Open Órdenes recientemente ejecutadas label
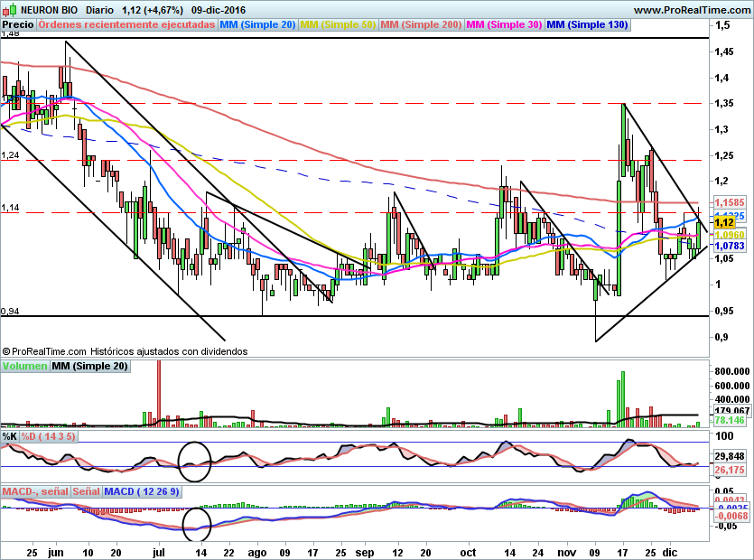 pyautogui.click(x=126, y=24)
